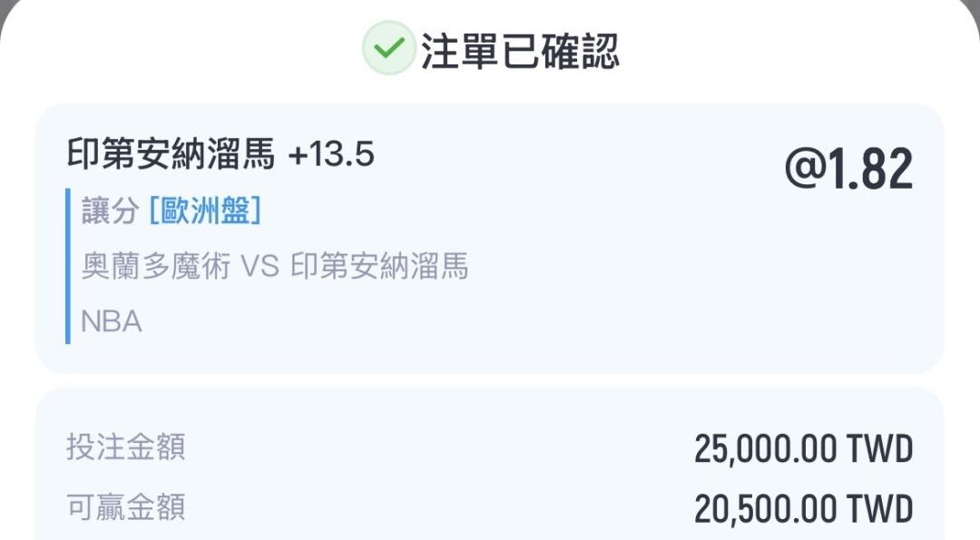Click the VS text between the teams
980x540 pixels.
[260, 267]
